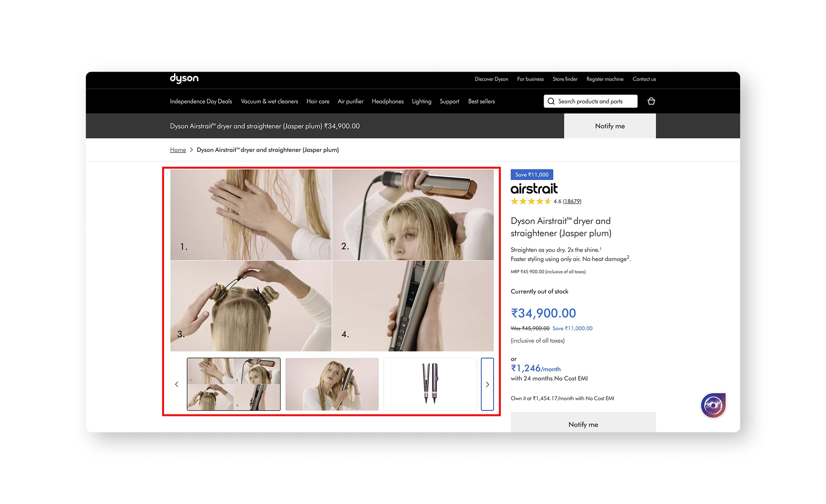Select the four-step collage thumbnail

tap(233, 384)
